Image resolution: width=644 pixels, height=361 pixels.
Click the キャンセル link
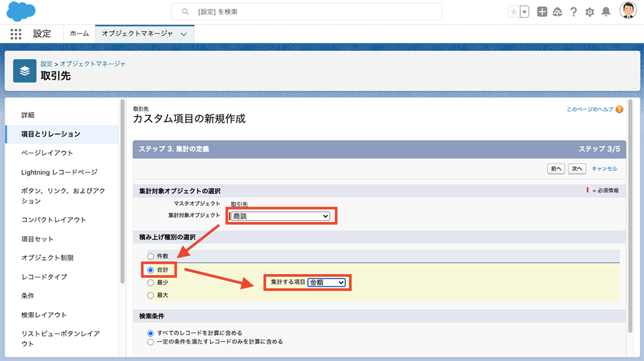[604, 169]
